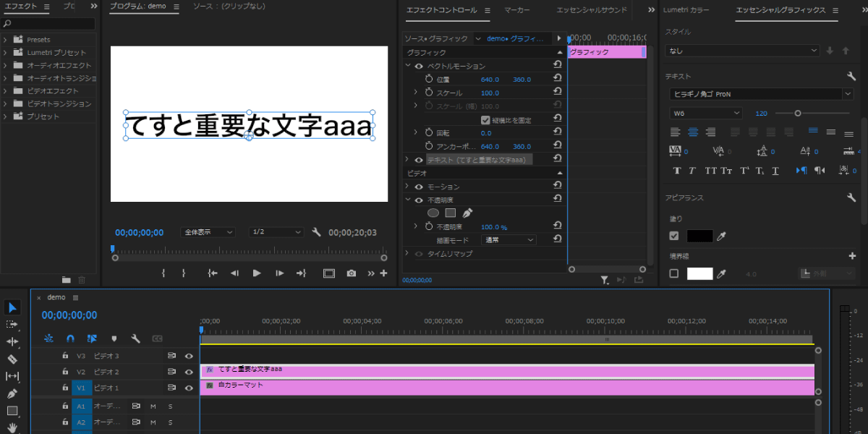Viewport: 868px width, 434px height.
Task: Enable faux bold text style
Action: [x=676, y=171]
